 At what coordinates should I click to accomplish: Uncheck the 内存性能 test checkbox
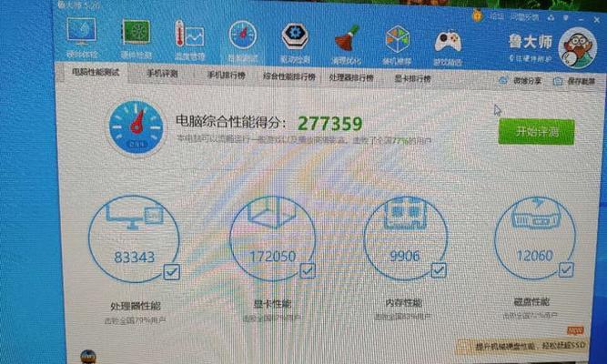click(x=439, y=270)
